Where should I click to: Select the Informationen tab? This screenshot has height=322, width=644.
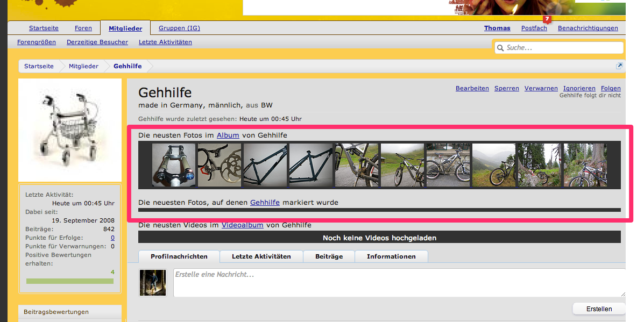click(391, 256)
